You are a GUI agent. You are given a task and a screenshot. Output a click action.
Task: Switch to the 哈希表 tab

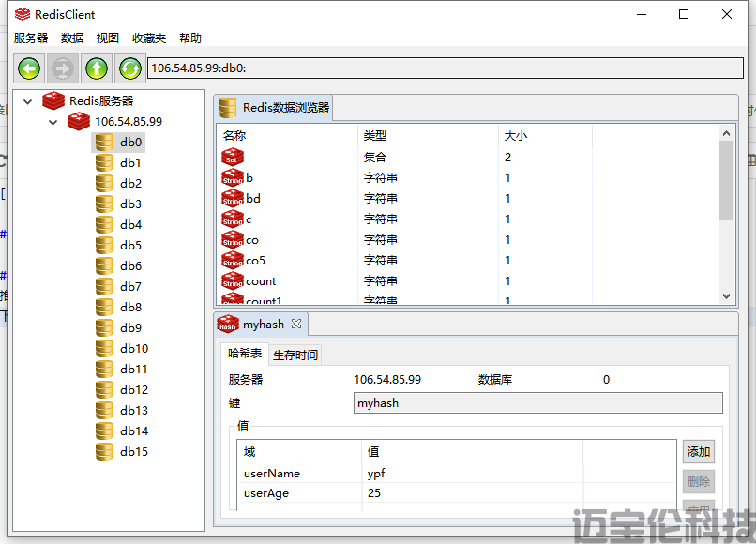coord(245,354)
